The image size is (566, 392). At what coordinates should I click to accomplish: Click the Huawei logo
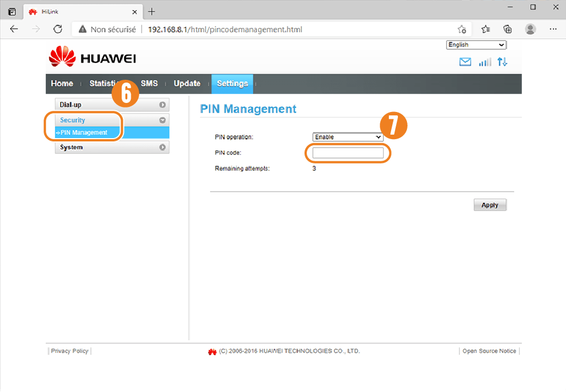tap(92, 57)
